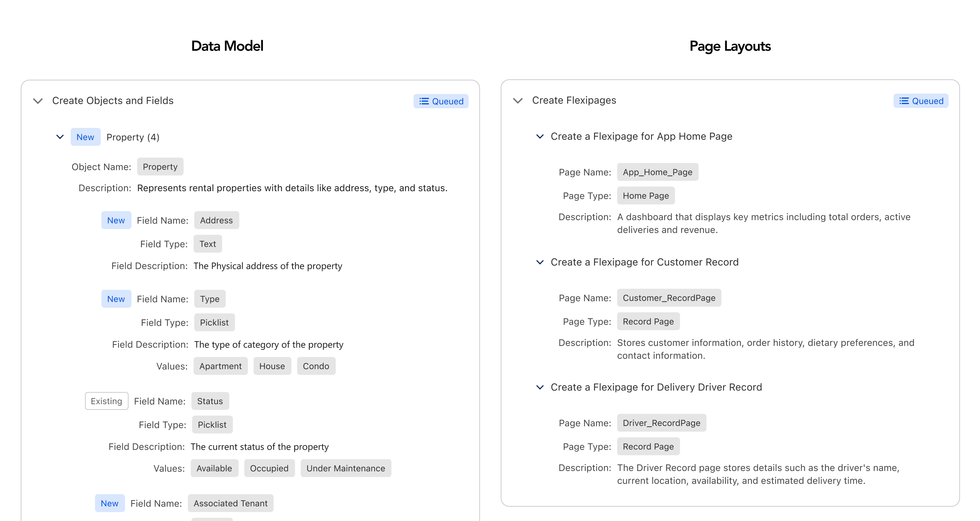The width and height of the screenshot is (980, 521).
Task: Select the Under Maintenance value pill
Action: pos(346,468)
